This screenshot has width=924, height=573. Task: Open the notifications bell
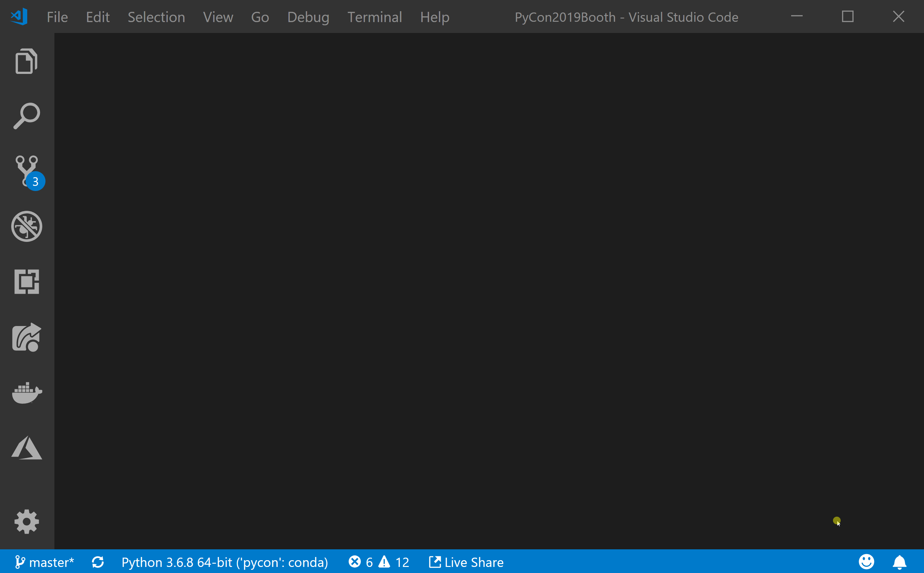899,562
